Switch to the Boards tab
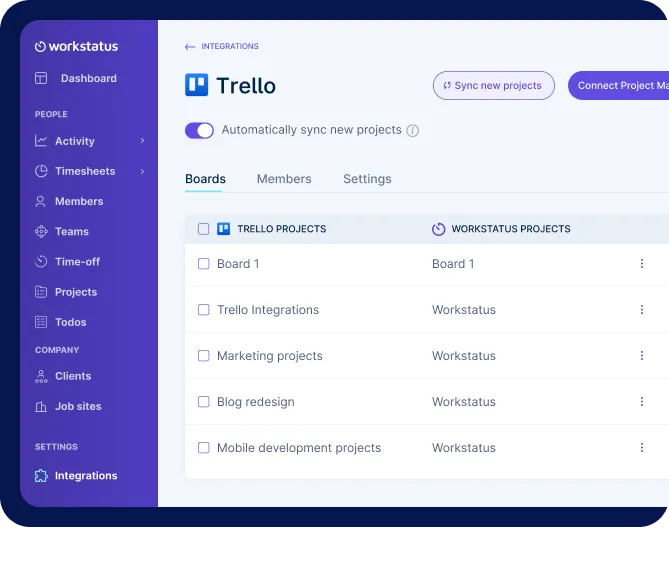The image size is (669, 569). [205, 179]
